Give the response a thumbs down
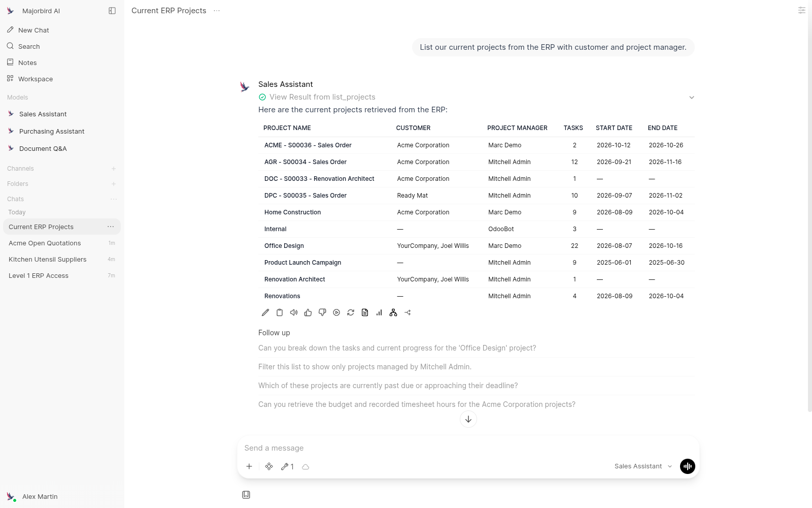Viewport: 812px width, 508px height. (x=322, y=312)
